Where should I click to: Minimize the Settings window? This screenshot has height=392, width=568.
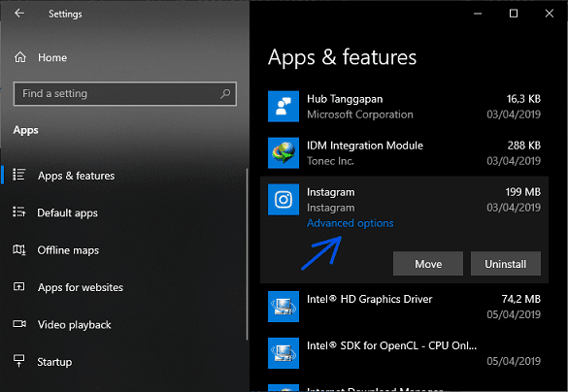coord(478,14)
